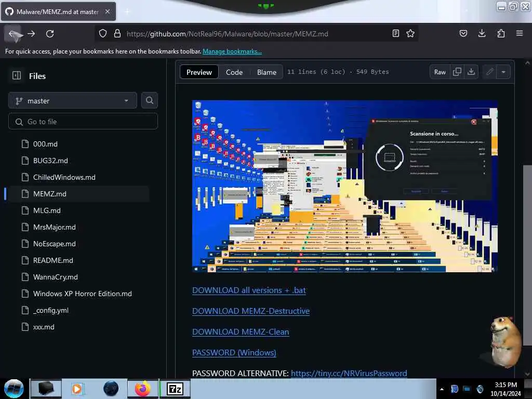Select MEMZ.md in file tree
Viewport: 532px width, 399px height.
(x=50, y=194)
